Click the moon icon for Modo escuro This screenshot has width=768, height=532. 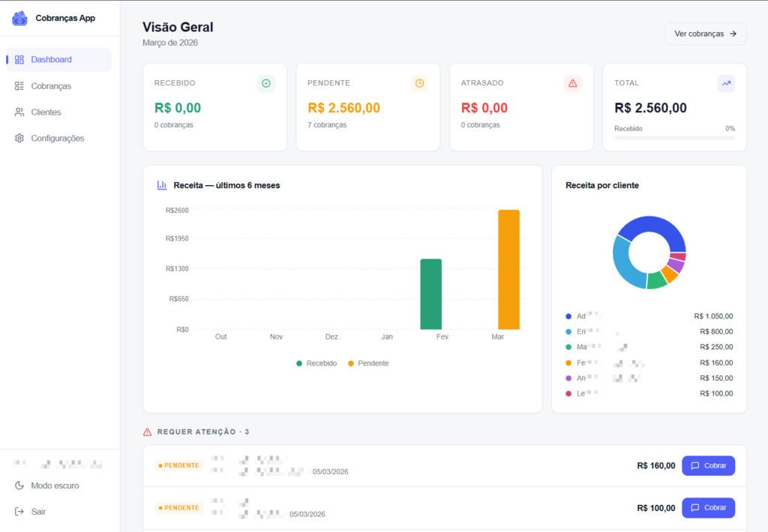pyautogui.click(x=19, y=486)
